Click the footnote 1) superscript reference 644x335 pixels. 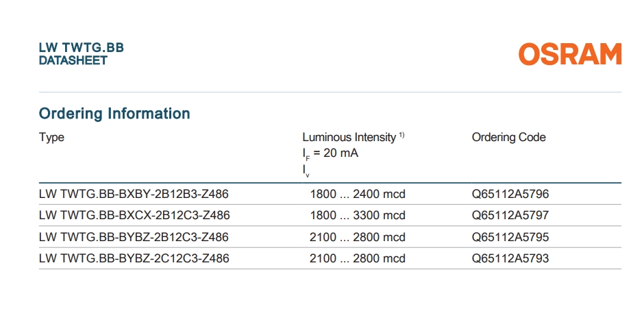click(401, 135)
